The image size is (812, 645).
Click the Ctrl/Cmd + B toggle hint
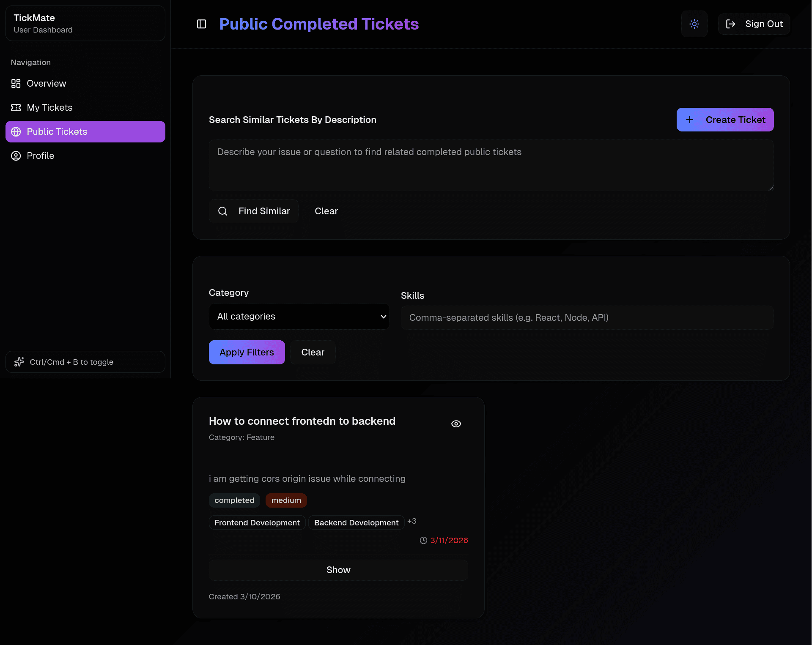point(85,362)
